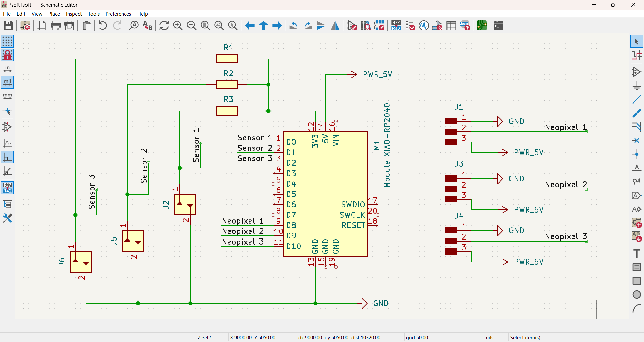Open the Inspect menu
The height and width of the screenshot is (342, 644).
click(x=74, y=14)
